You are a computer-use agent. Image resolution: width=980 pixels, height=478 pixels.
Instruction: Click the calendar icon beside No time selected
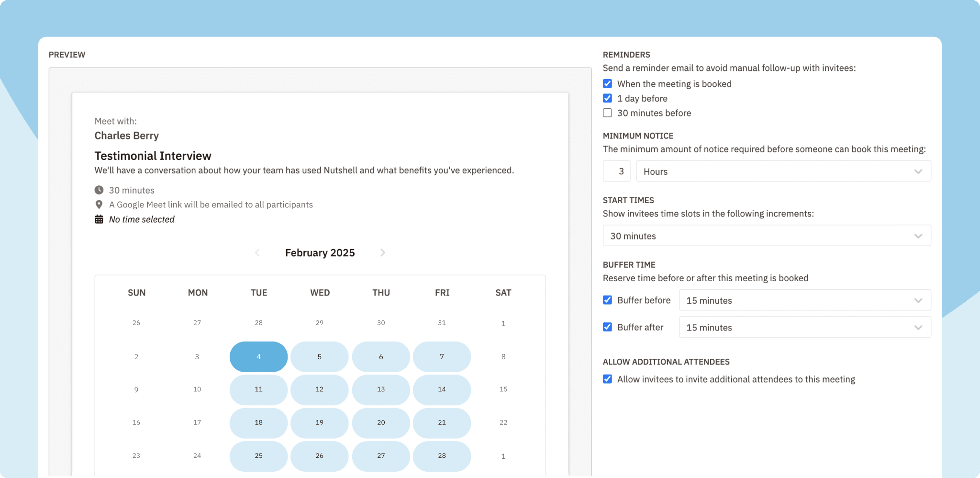coord(99,219)
